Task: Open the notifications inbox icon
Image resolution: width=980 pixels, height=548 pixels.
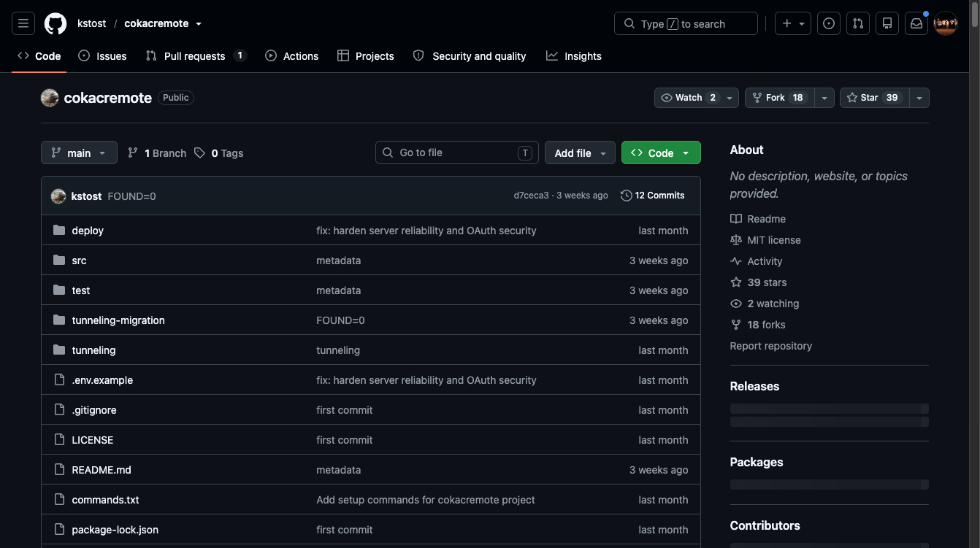Action: tap(916, 23)
